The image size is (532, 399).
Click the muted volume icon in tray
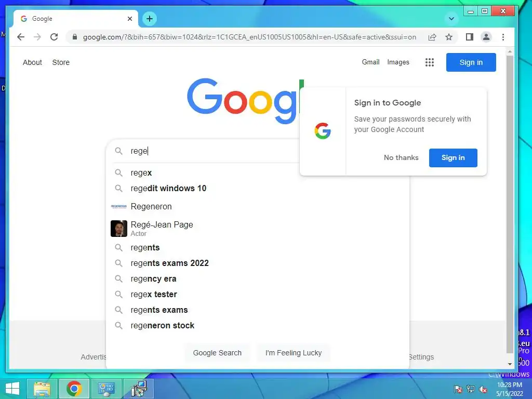coord(483,389)
